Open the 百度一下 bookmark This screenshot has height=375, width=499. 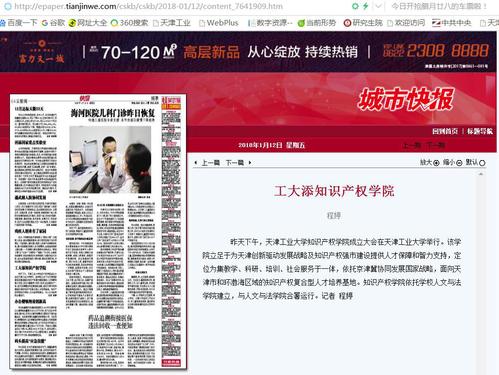(19, 23)
